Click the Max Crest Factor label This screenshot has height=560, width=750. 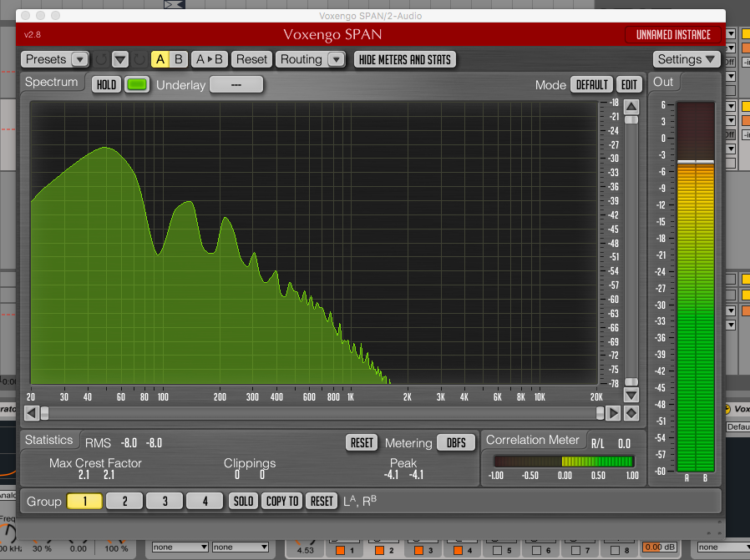click(96, 463)
